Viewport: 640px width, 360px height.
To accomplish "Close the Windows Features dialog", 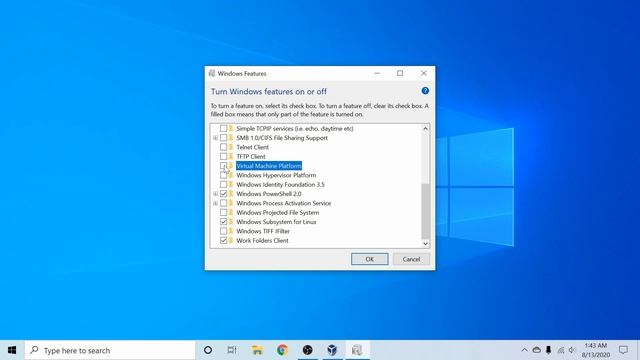I will point(424,73).
